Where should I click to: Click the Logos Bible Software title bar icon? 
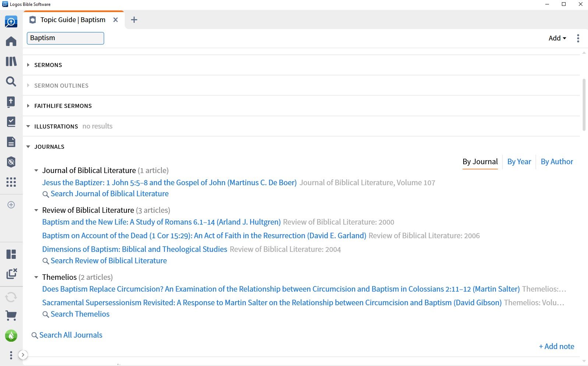tap(5, 4)
